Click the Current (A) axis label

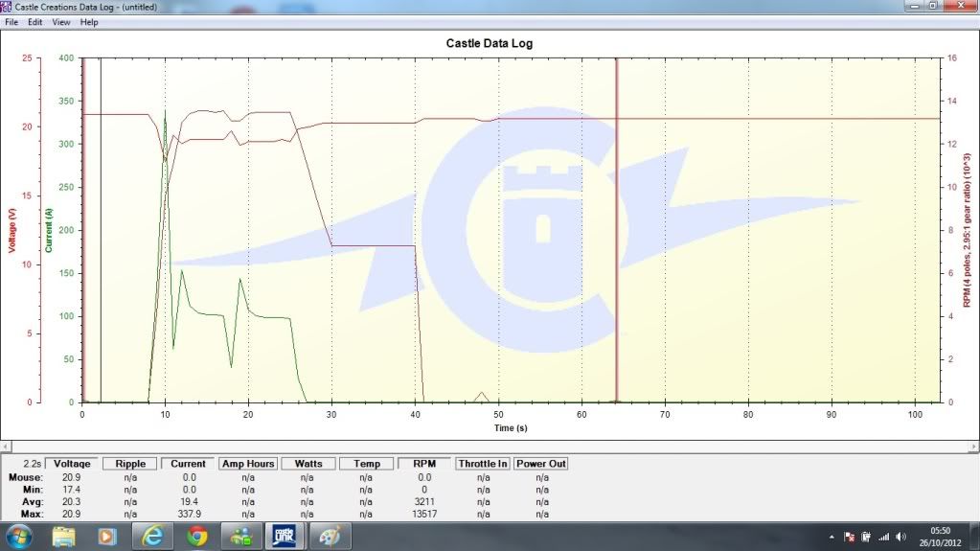click(49, 230)
